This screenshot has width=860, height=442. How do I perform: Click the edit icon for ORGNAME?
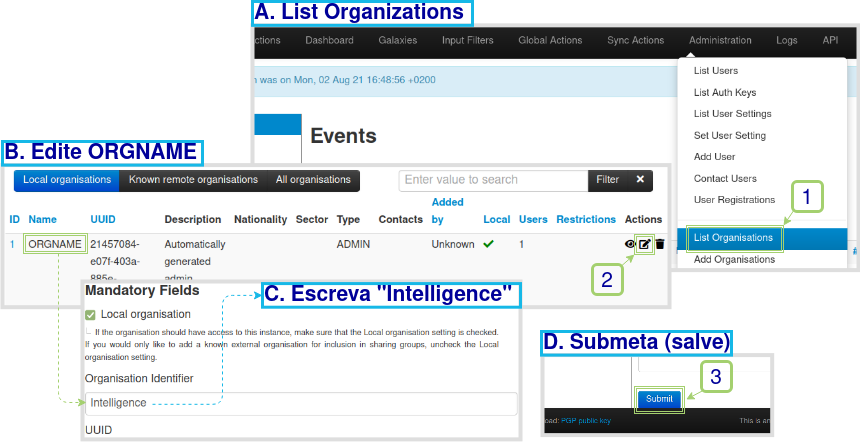tap(645, 244)
